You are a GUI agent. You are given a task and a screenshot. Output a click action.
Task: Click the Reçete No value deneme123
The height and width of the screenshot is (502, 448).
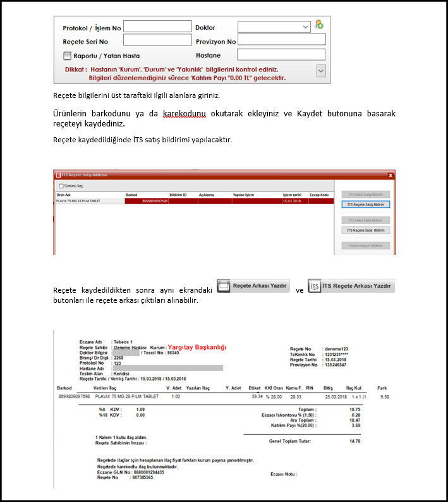pos(337,349)
